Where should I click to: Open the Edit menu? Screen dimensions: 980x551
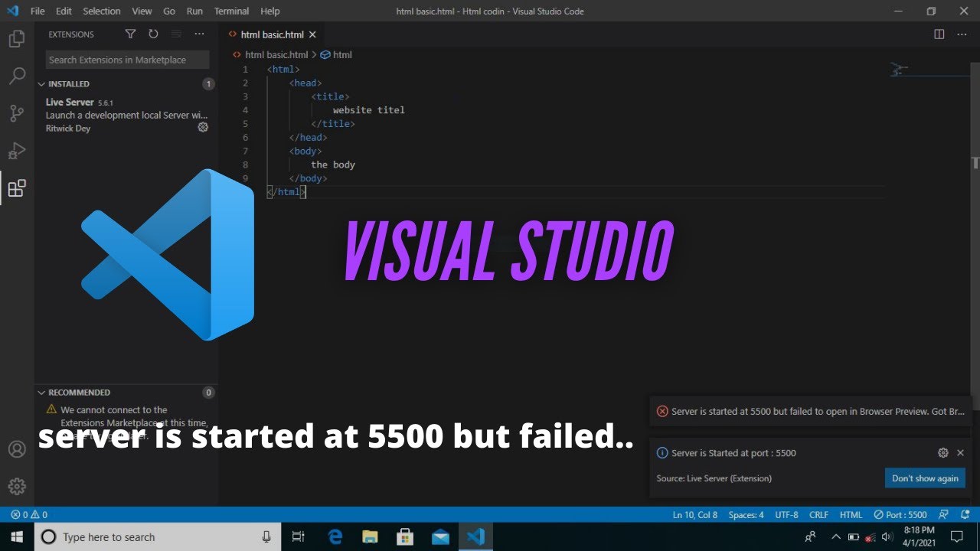[x=64, y=11]
